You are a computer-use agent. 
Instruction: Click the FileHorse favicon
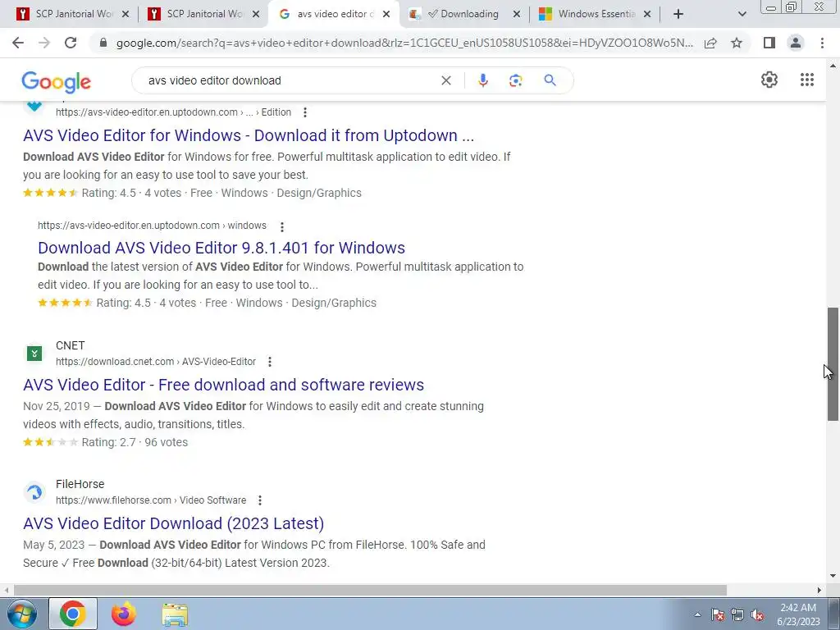34,492
